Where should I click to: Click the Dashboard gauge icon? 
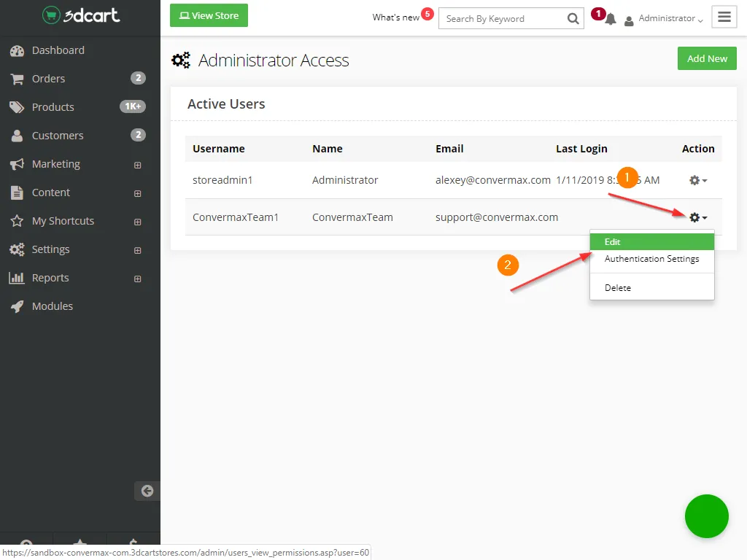(x=17, y=50)
